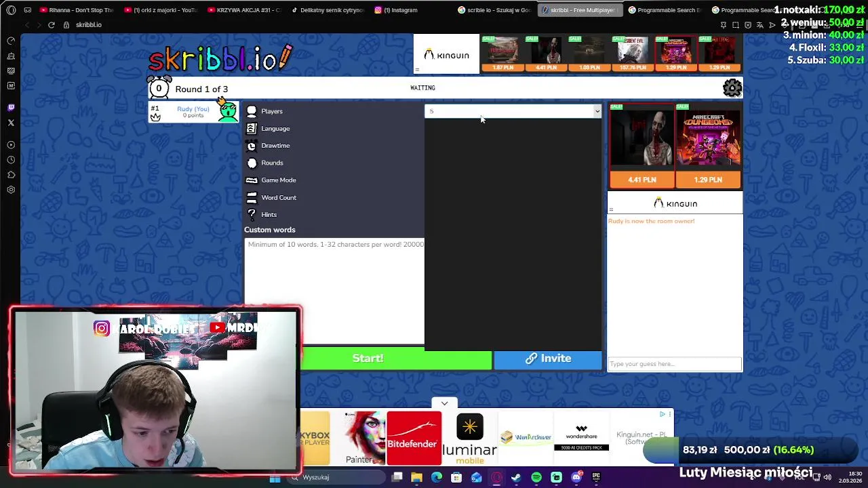Click the Language setting icon
The width and height of the screenshot is (868, 488).
pos(252,128)
